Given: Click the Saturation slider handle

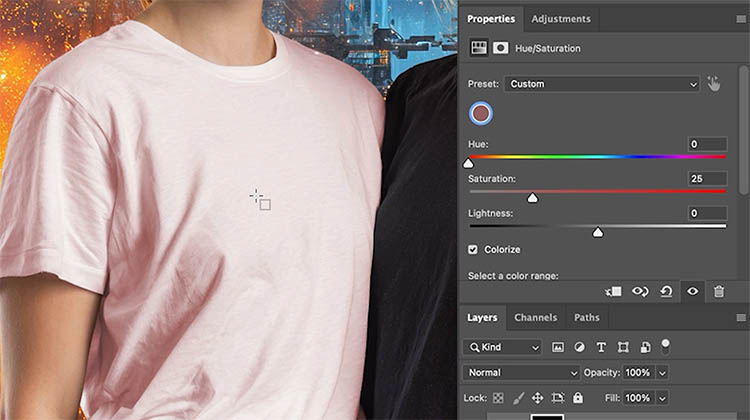Looking at the screenshot, I should tap(532, 198).
